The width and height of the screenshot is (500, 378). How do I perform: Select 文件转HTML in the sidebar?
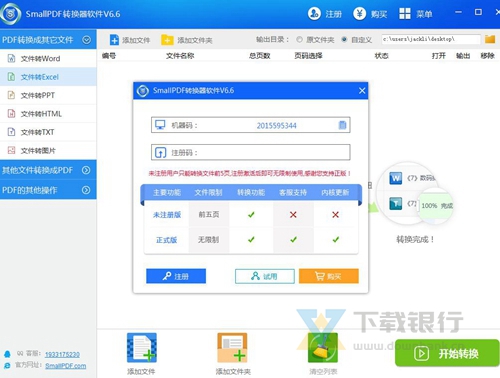pos(48,114)
